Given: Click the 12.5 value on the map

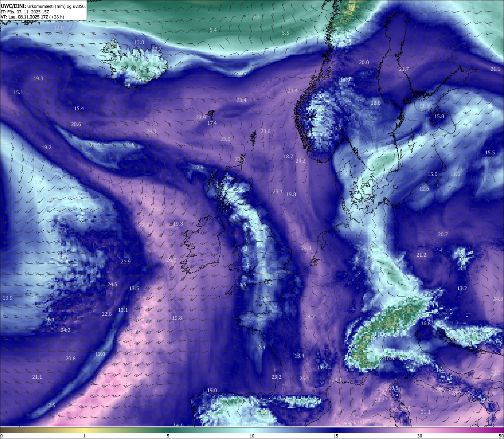Looking at the screenshot, I should (x=50, y=406).
